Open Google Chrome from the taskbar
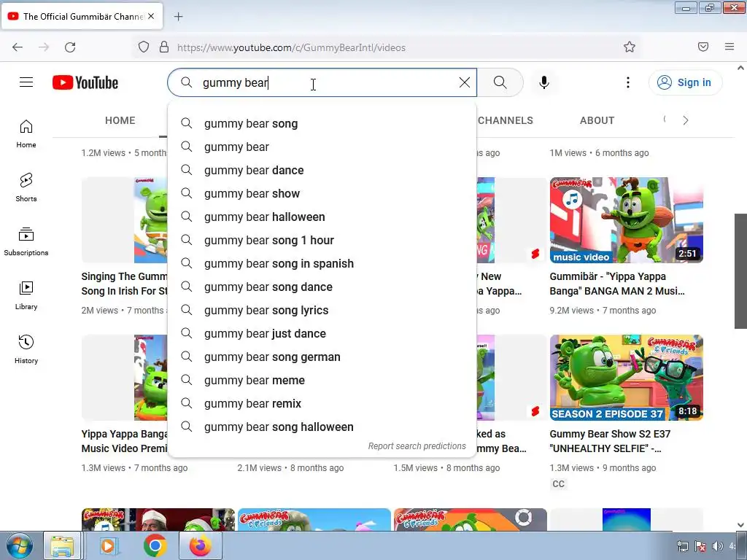Image resolution: width=747 pixels, height=560 pixels. coord(155,545)
